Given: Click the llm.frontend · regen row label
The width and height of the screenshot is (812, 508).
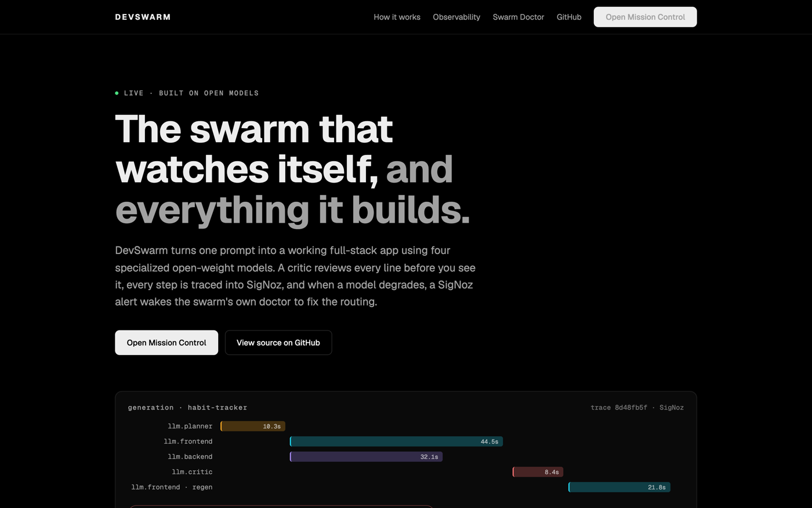Looking at the screenshot, I should [x=172, y=487].
